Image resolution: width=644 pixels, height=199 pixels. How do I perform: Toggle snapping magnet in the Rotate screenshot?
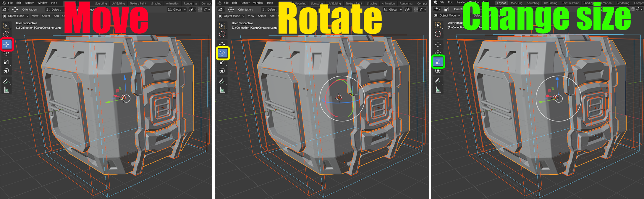click(x=416, y=9)
